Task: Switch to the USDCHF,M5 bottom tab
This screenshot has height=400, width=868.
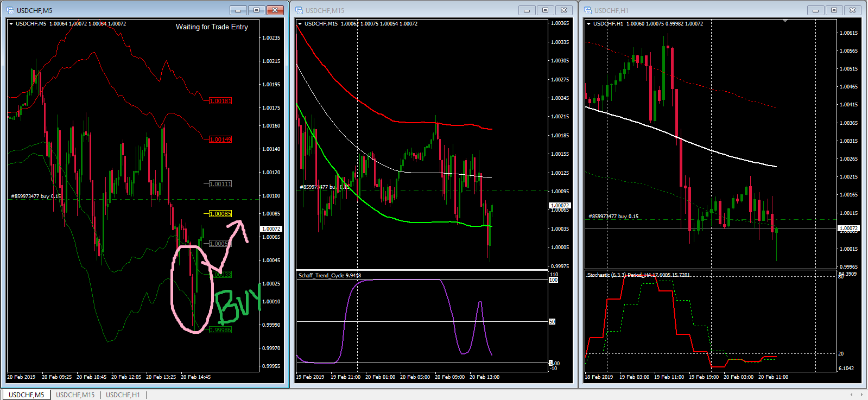Action: [26, 395]
